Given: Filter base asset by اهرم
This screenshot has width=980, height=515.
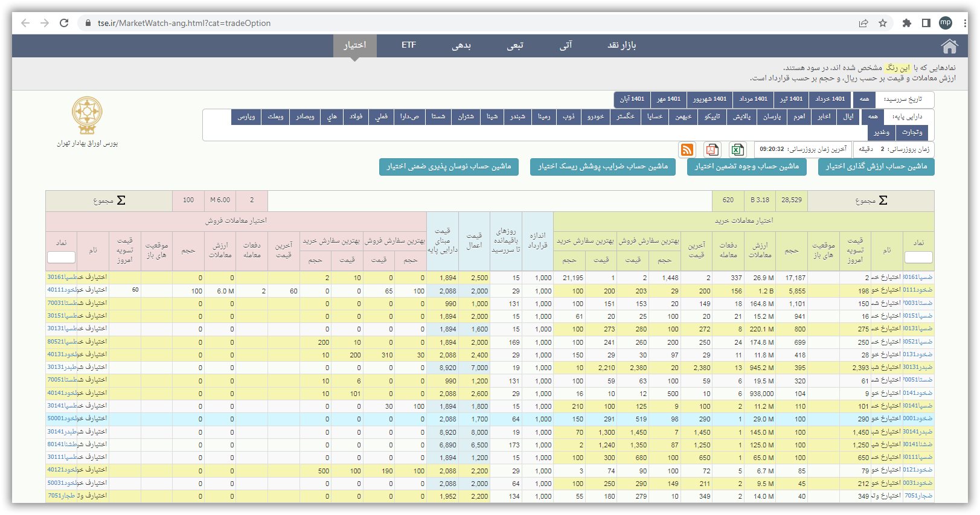Looking at the screenshot, I should (x=799, y=117).
